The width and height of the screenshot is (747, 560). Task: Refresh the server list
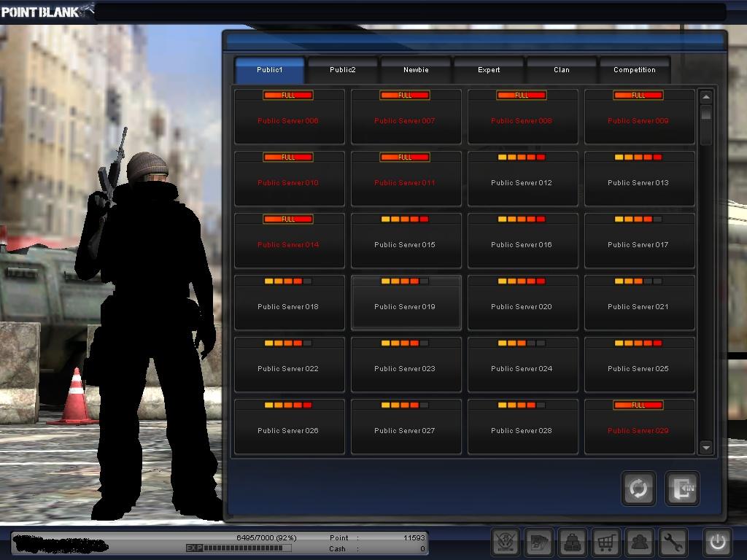click(638, 488)
